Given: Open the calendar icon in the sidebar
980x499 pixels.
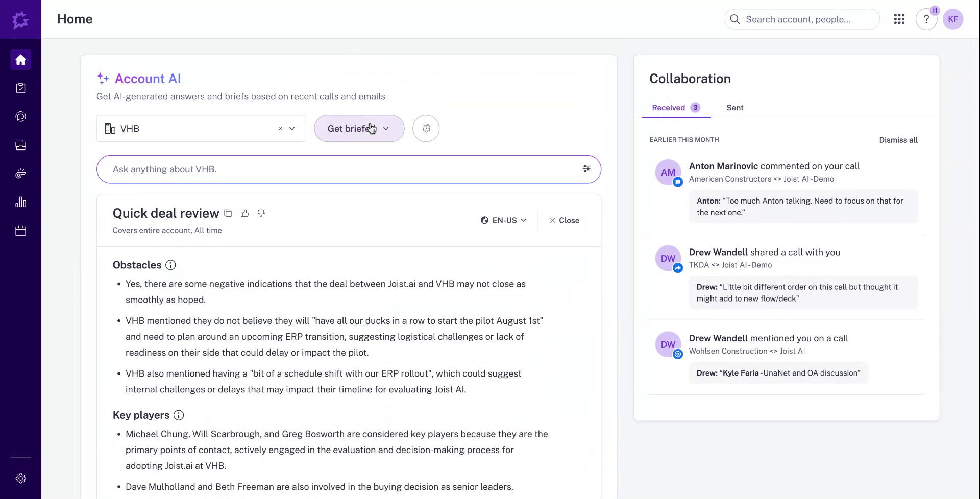Looking at the screenshot, I should (x=20, y=230).
